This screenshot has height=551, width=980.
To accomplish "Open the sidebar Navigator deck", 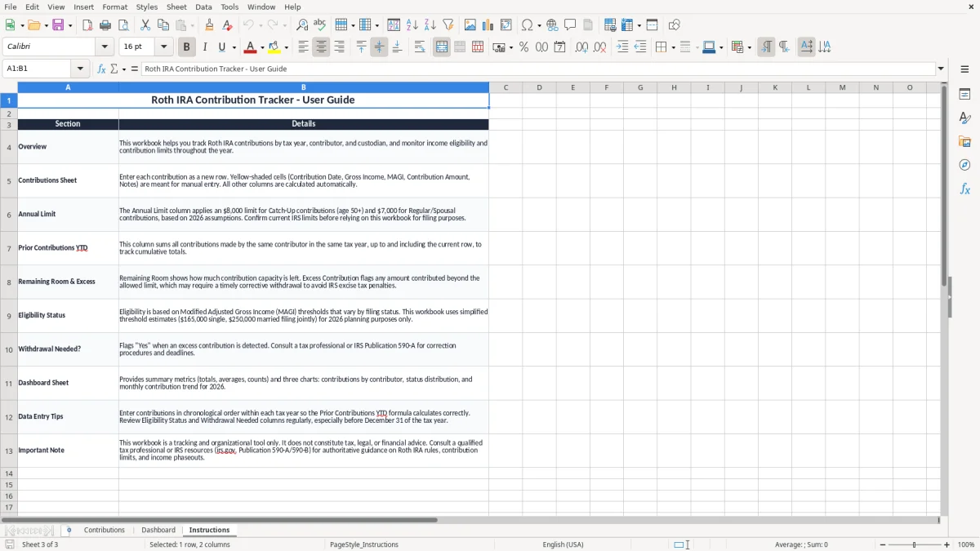I will click(x=964, y=166).
